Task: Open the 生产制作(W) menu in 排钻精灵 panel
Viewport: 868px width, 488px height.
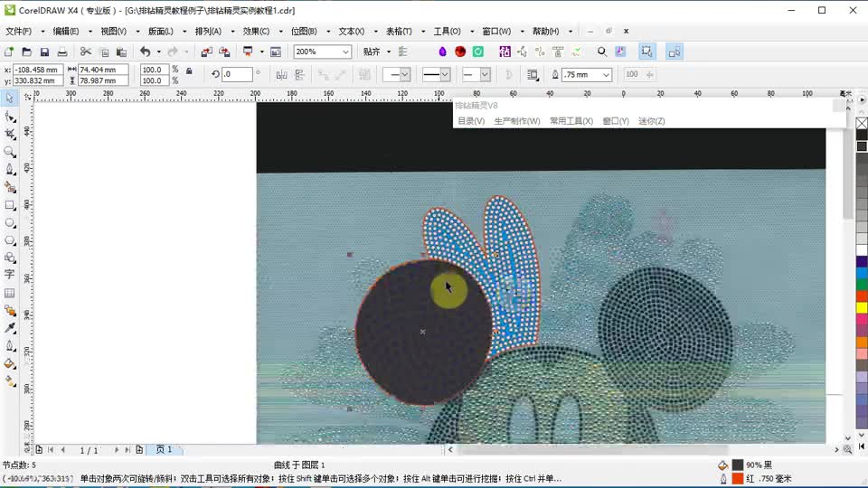Action: coord(516,121)
